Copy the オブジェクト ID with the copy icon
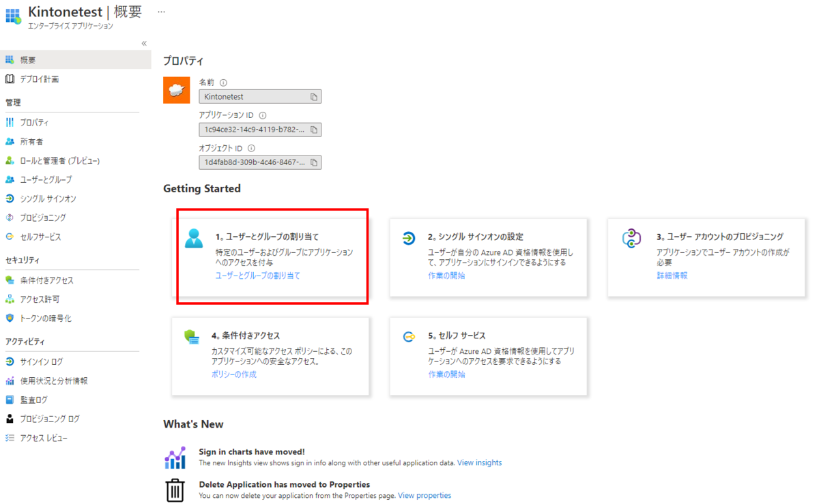This screenshot has width=819, height=504. 314,162
